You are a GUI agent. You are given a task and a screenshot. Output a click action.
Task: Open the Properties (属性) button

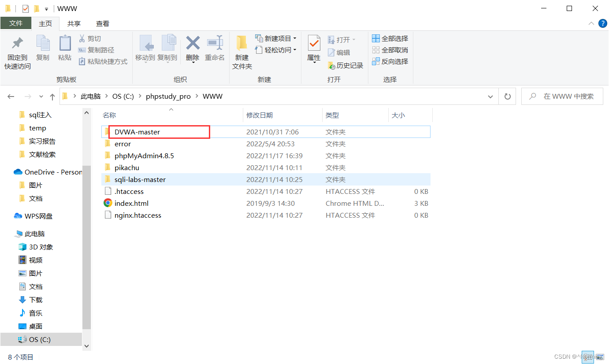click(x=314, y=49)
